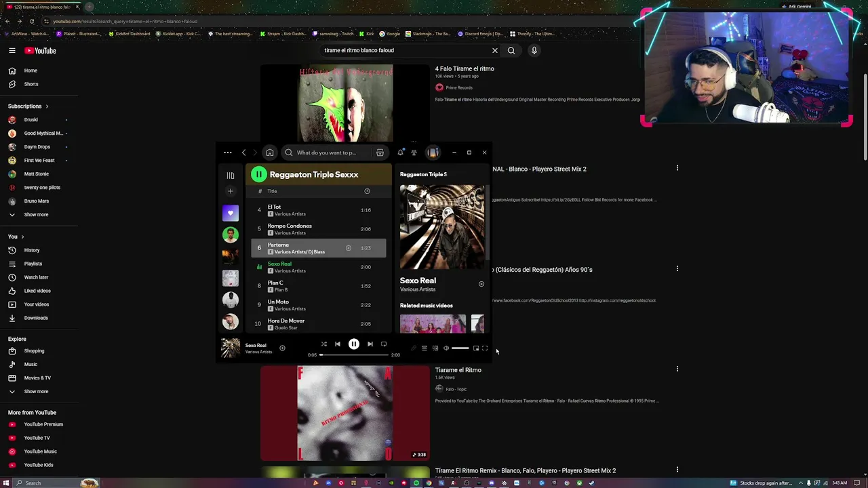Pause playback with the bottom Spotify pause button
Screen dimensions: 868x488
click(353, 344)
